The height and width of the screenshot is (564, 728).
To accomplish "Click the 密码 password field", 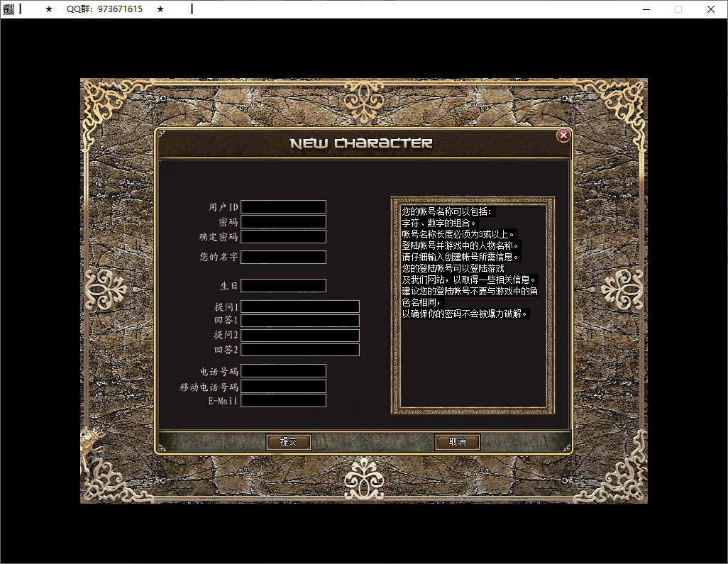I will coord(283,221).
